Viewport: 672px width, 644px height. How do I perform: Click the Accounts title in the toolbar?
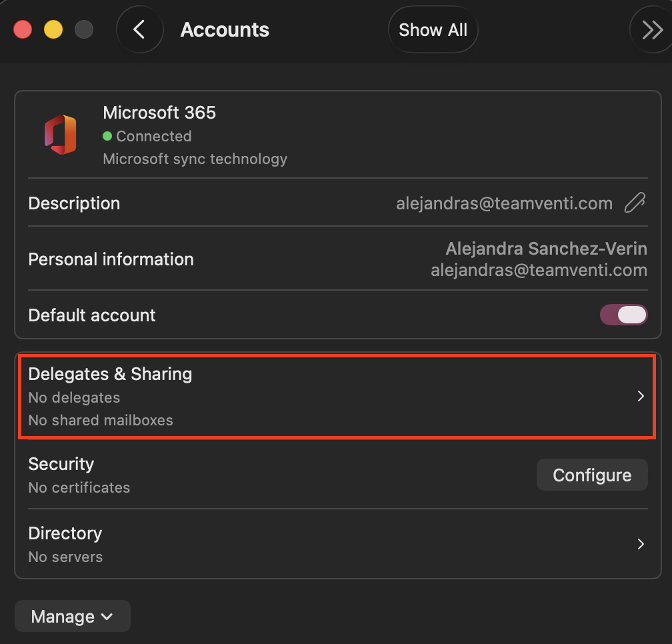(x=225, y=30)
